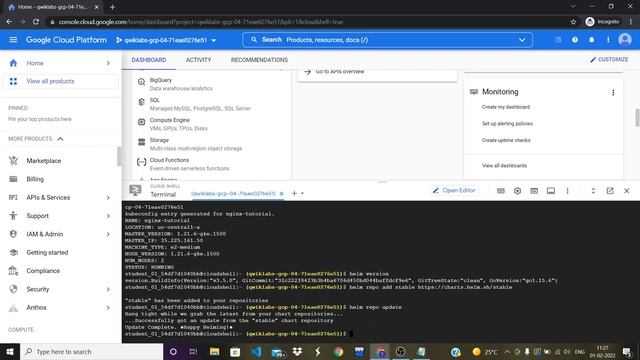
Task: Switch to the Activity tab
Action: [198, 60]
